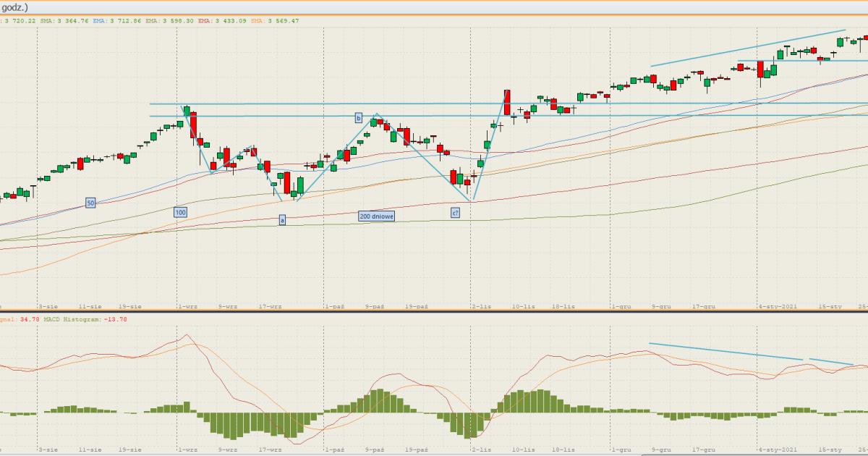Click the "100" moving average label
Image resolution: width=868 pixels, height=456 pixels.
pyautogui.click(x=180, y=212)
